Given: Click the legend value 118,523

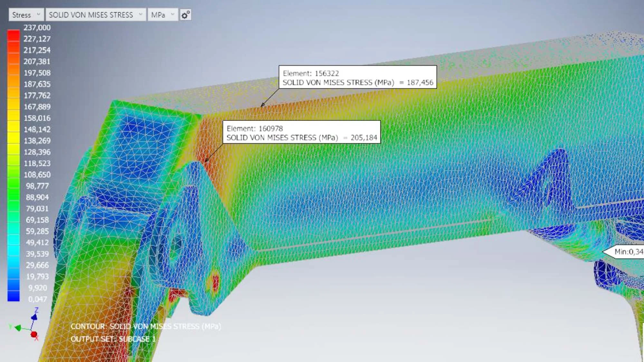Looking at the screenshot, I should pos(37,163).
